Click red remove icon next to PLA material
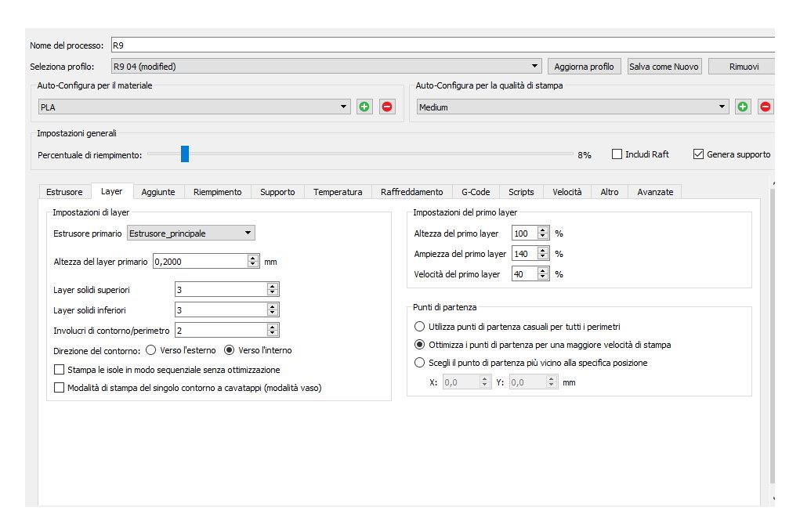The image size is (800, 532). pos(387,107)
